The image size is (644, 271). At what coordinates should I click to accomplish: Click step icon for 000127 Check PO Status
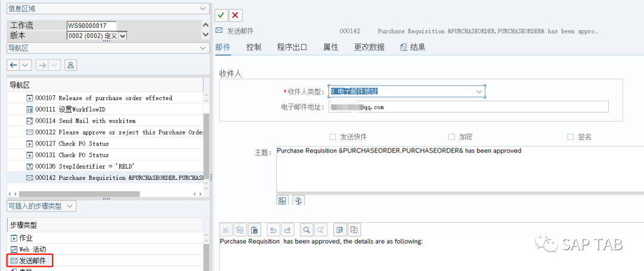30,144
